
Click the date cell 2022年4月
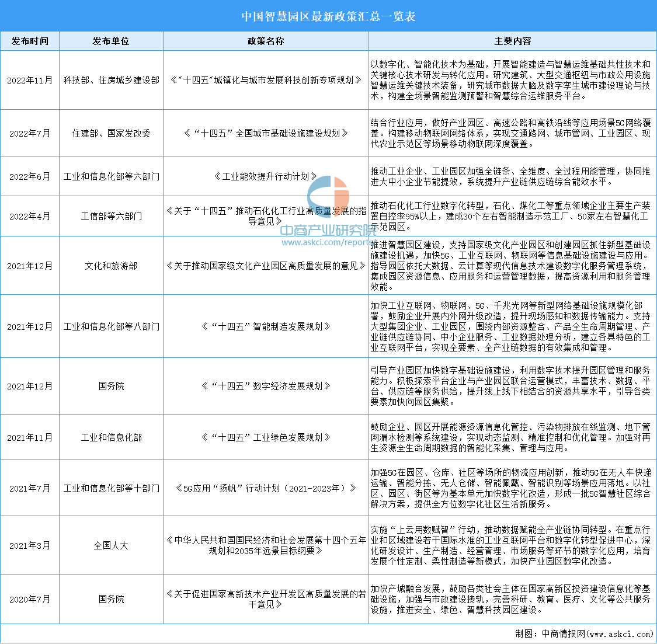click(30, 216)
